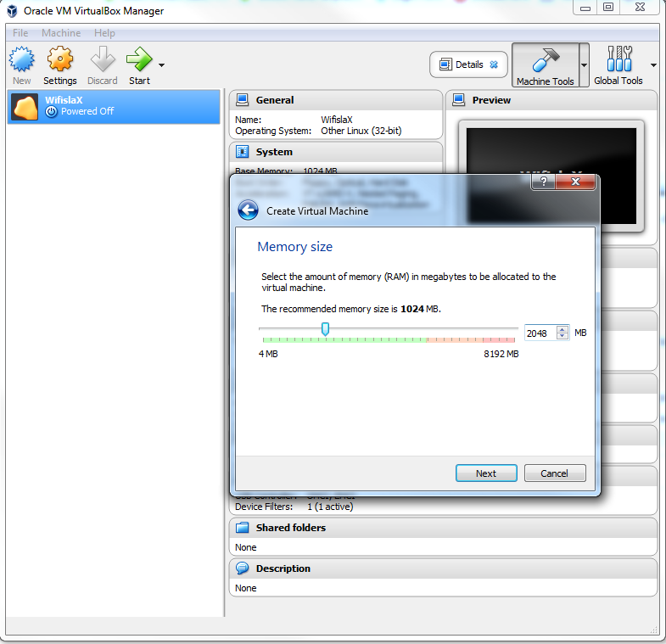Go back with the wizard's blue arrow
Viewport: 666px width, 644px height.
[248, 210]
